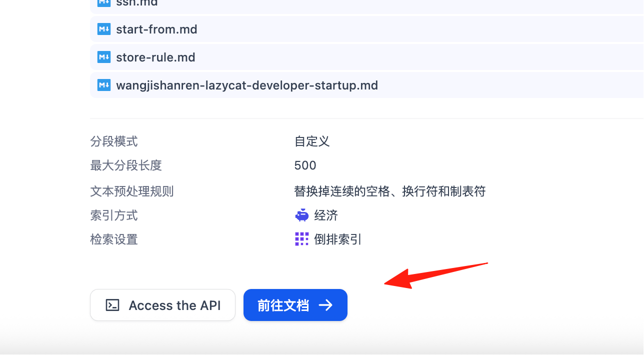Click the terminal icon in Access the API
This screenshot has width=644, height=355.
[112, 305]
